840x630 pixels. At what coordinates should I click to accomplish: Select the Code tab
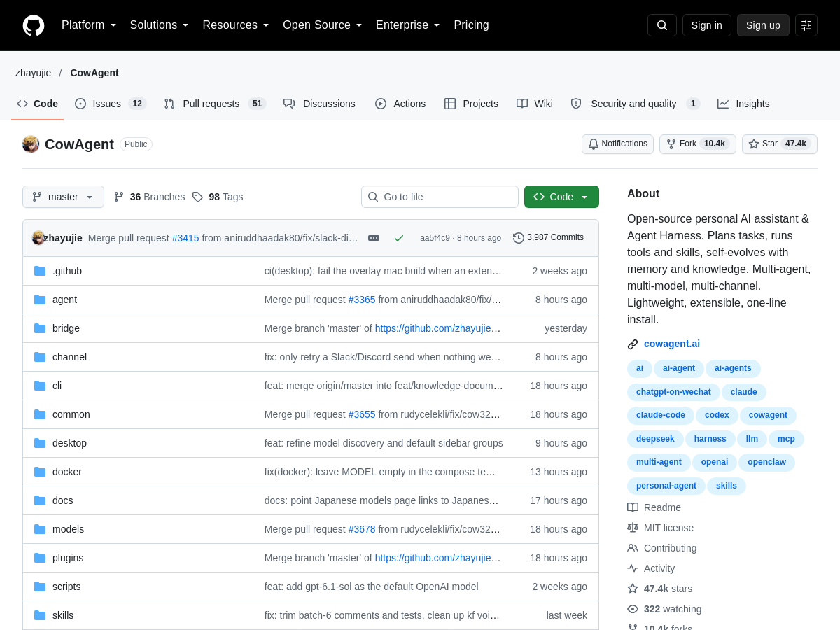point(38,104)
